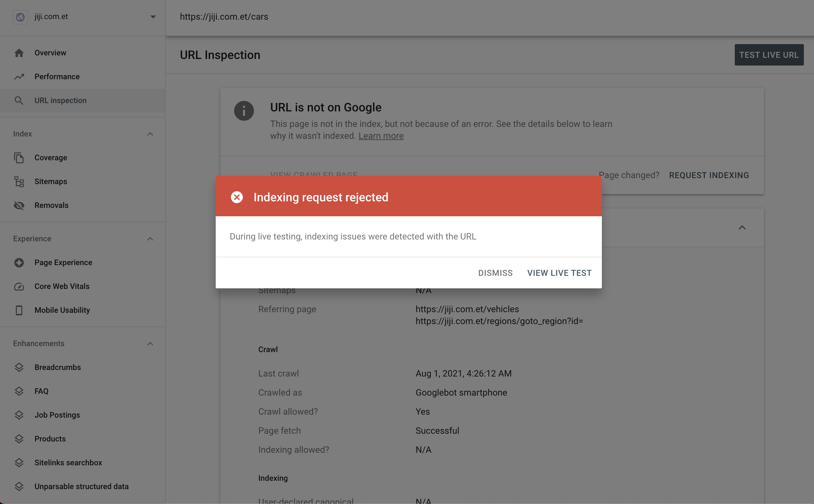Click the Overview navigation icon
The width and height of the screenshot is (814, 504).
point(18,52)
